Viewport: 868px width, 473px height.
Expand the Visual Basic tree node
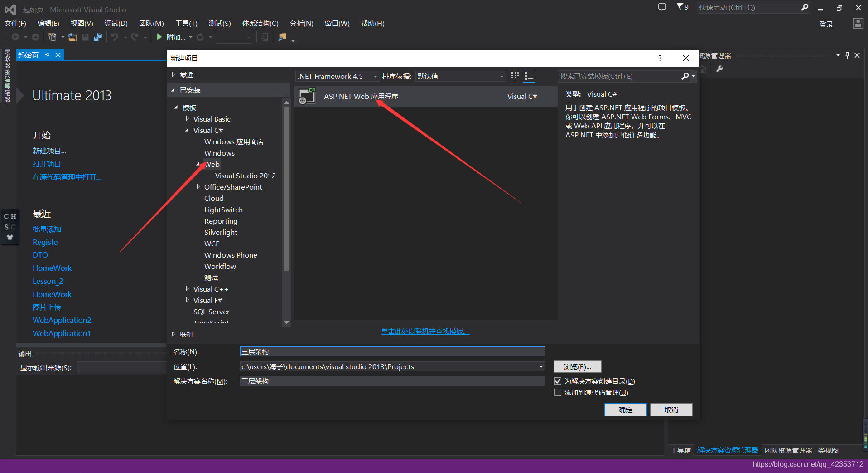pyautogui.click(x=187, y=119)
